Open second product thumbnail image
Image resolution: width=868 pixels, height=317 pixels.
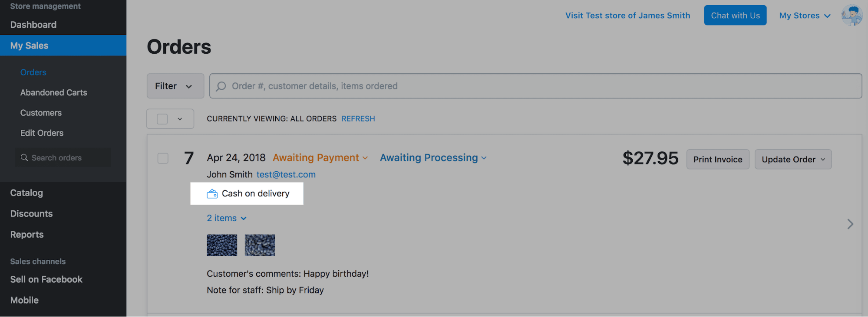[260, 245]
